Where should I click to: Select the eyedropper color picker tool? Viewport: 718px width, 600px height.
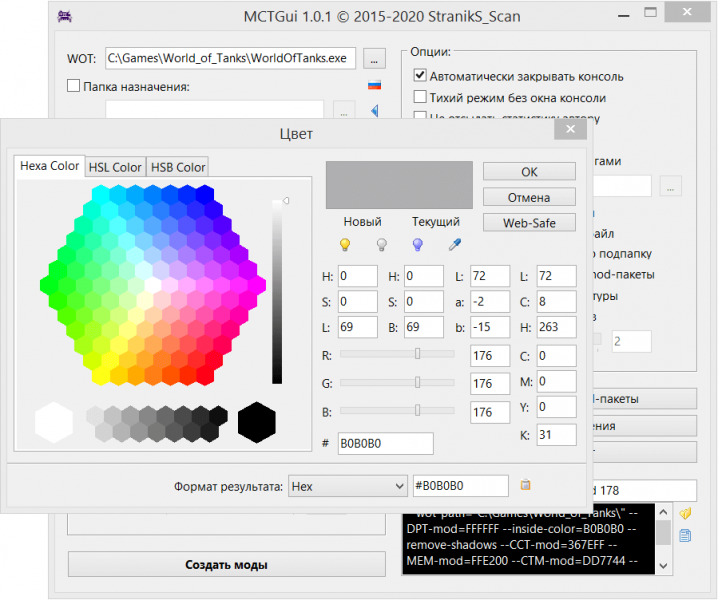coord(454,244)
